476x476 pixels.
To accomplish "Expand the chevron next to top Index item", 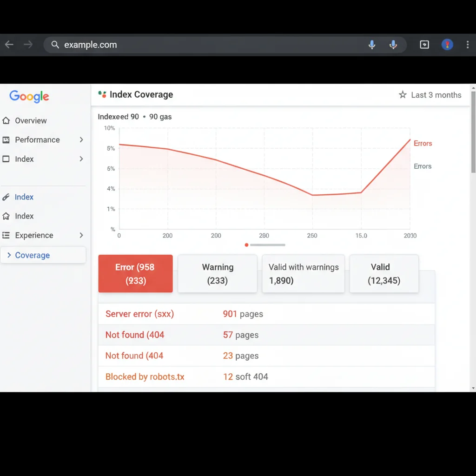I will point(81,159).
